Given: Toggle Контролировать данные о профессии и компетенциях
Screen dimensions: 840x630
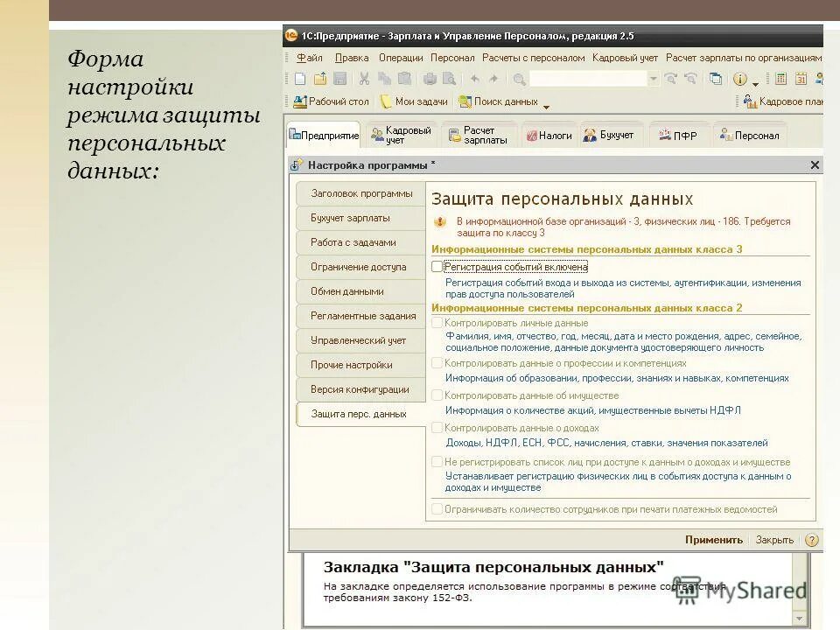Looking at the screenshot, I should click(437, 362).
